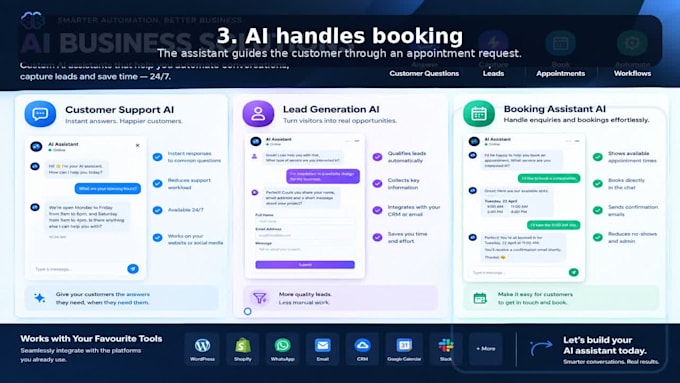This screenshot has width=680, height=383.
Task: Click the green checkmark beside 'Shows available appointment times'
Action: [598, 157]
